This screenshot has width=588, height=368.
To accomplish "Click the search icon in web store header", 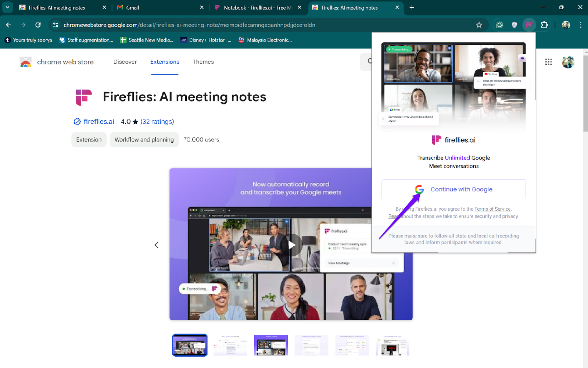I will (x=369, y=62).
